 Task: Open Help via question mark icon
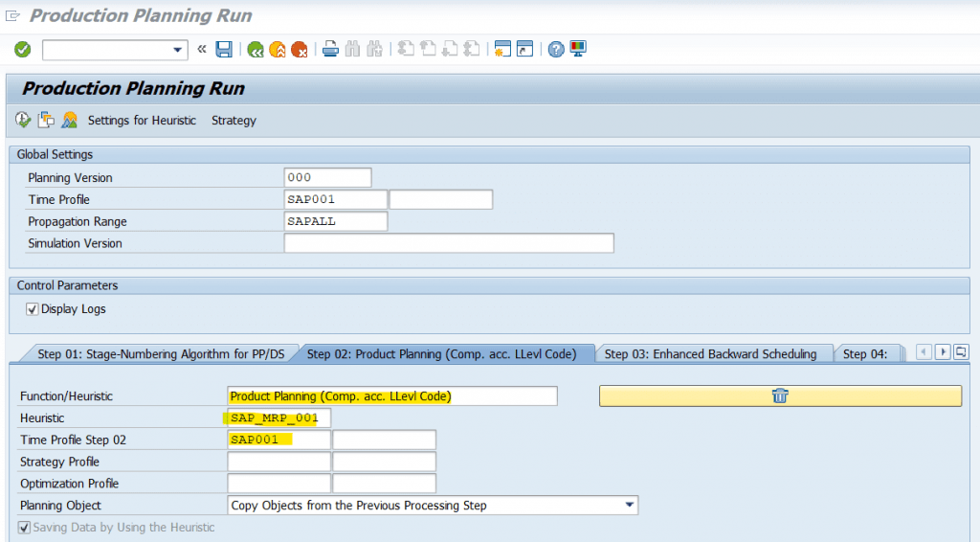556,49
